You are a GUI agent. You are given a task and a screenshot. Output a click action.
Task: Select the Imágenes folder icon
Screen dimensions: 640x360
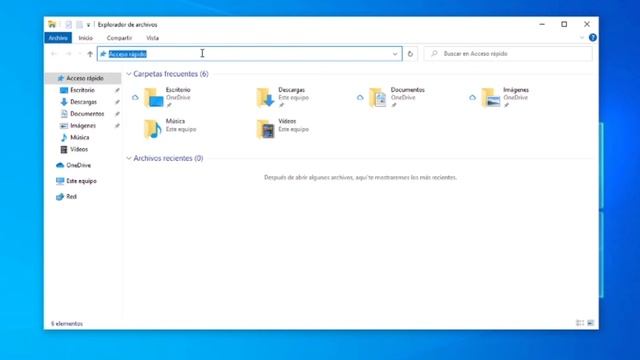[491, 98]
